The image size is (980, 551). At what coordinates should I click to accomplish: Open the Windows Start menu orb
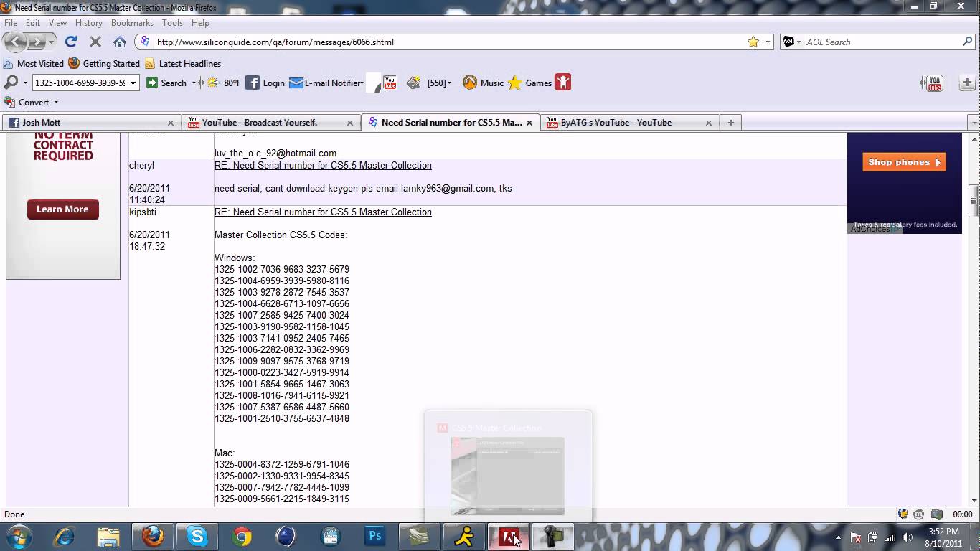(18, 536)
